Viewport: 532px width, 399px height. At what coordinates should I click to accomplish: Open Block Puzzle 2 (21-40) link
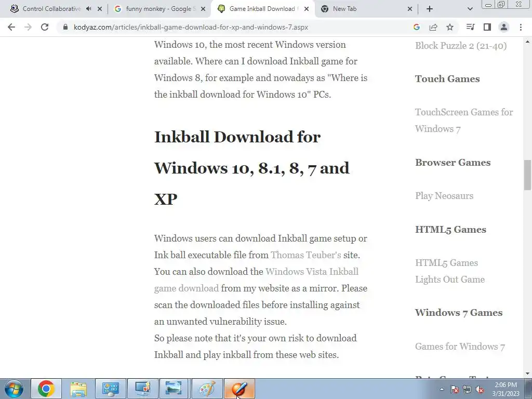coord(461,46)
